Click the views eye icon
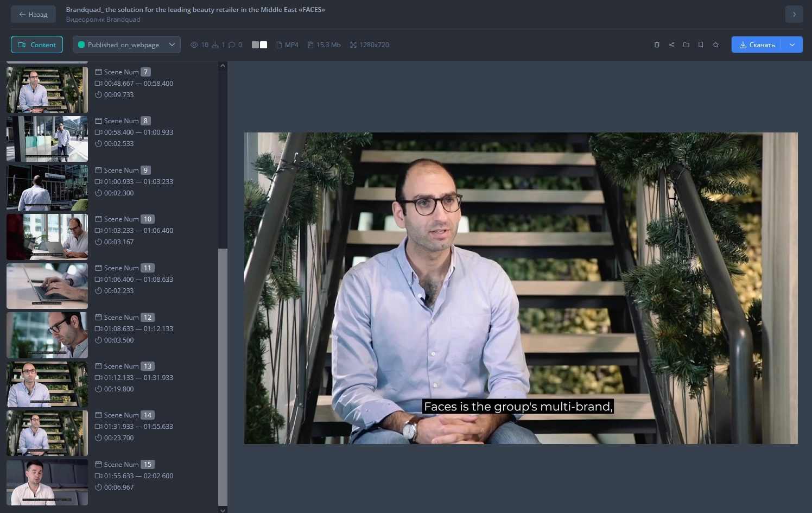 (194, 45)
